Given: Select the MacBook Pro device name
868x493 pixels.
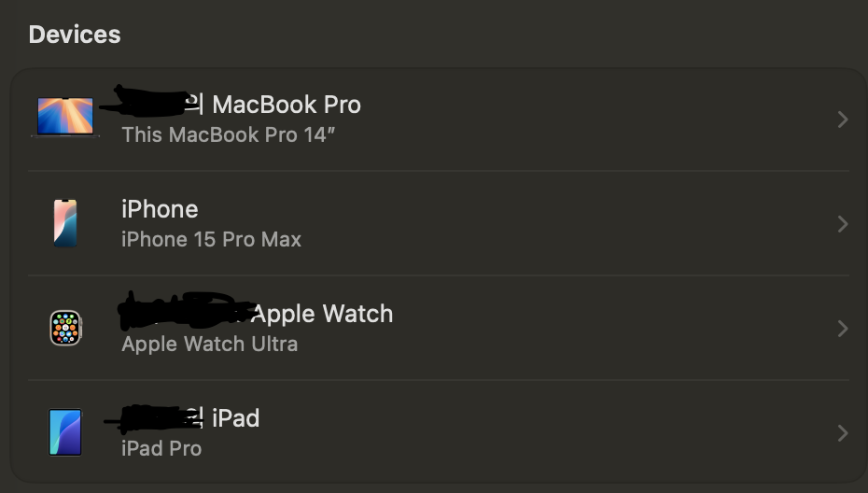Looking at the screenshot, I should (287, 105).
